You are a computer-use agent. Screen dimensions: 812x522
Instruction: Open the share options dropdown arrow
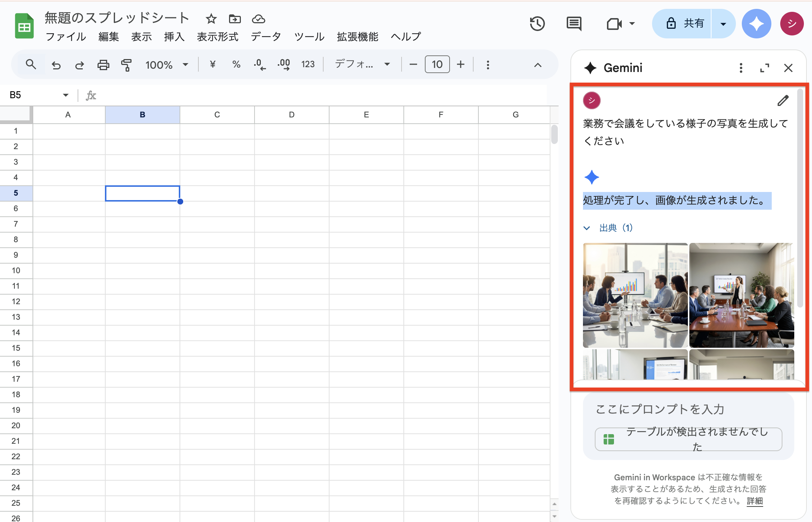click(723, 24)
